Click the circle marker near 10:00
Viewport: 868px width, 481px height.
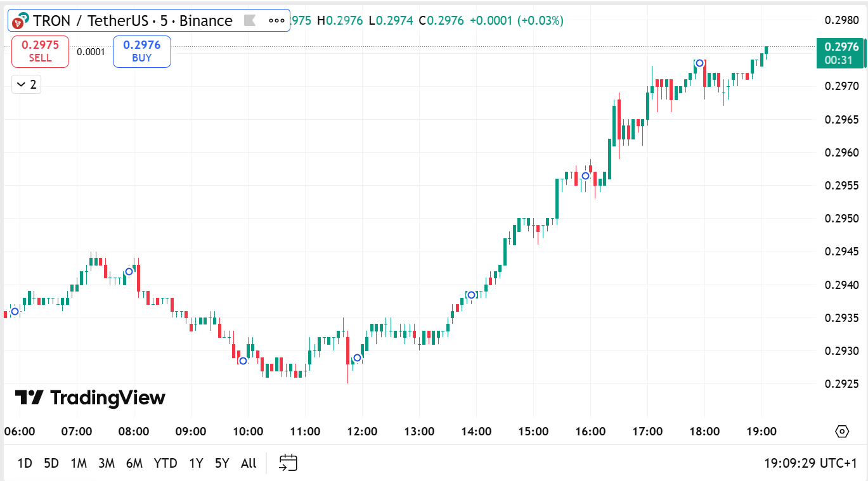[x=243, y=361]
